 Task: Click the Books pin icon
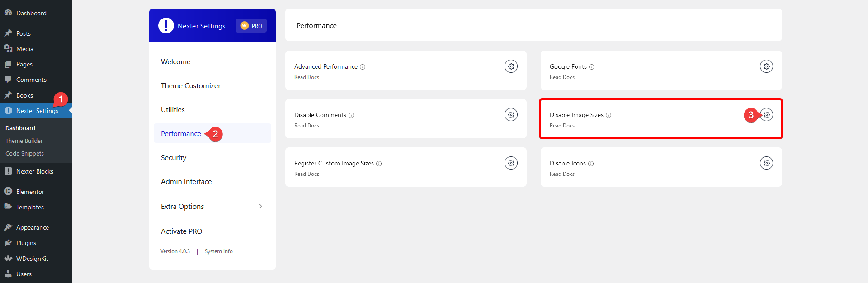click(8, 95)
